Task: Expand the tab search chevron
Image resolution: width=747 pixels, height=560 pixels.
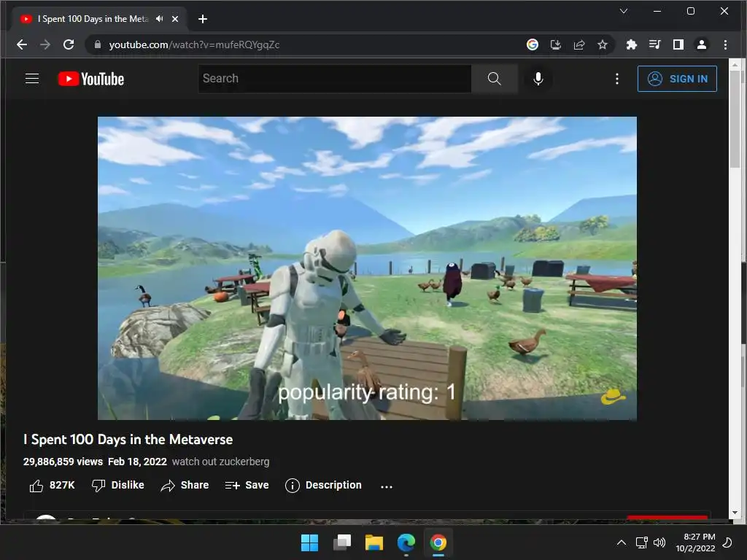Action: point(623,11)
